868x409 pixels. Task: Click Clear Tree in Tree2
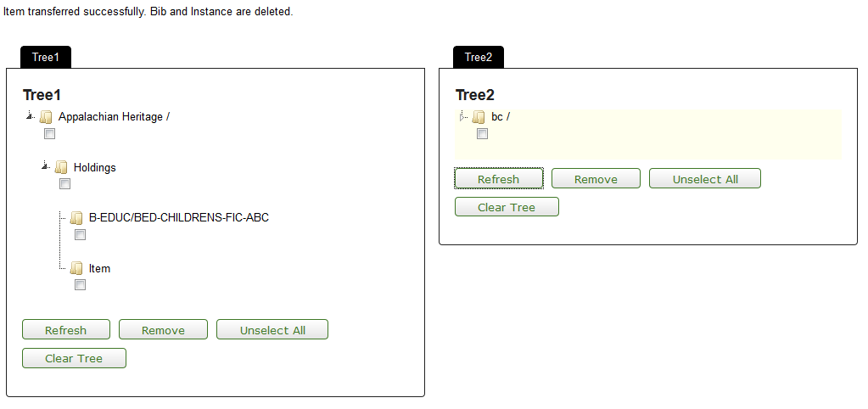click(507, 206)
